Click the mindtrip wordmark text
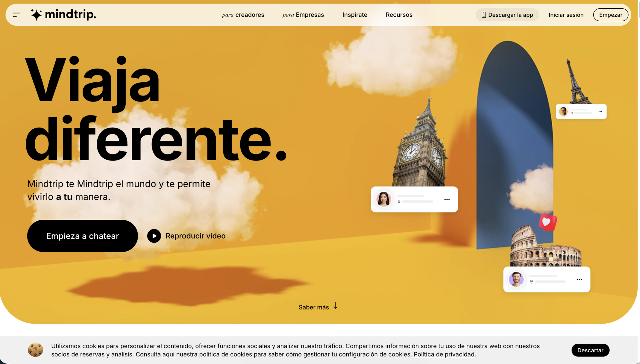 70,14
